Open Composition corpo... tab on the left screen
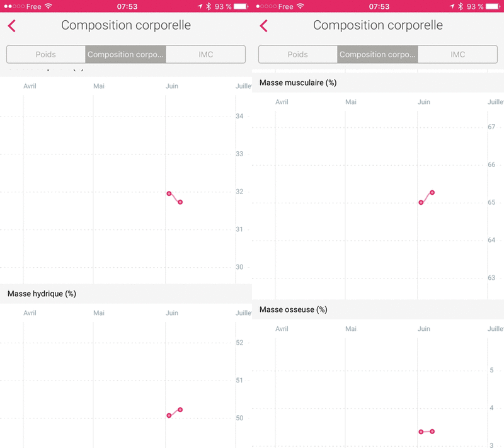The height and width of the screenshot is (448, 504). pyautogui.click(x=125, y=54)
